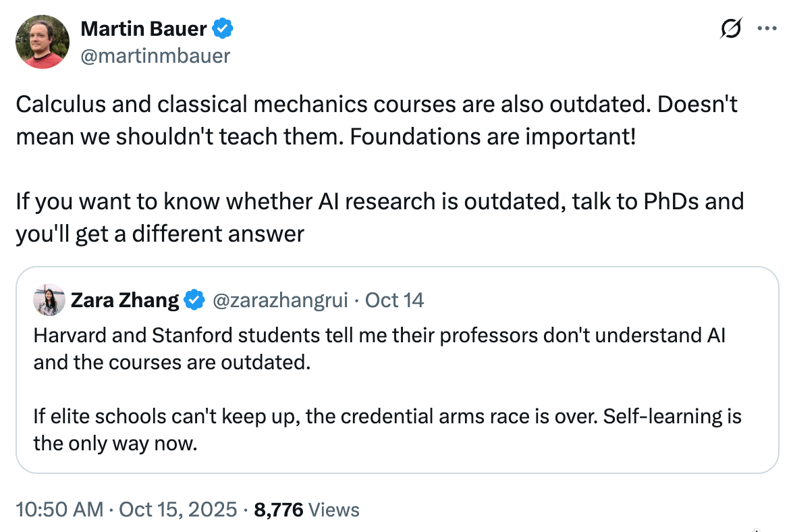Screen dimensions: 791x532
Task: Click the 10:50 AM timestamp
Action: pos(59,509)
